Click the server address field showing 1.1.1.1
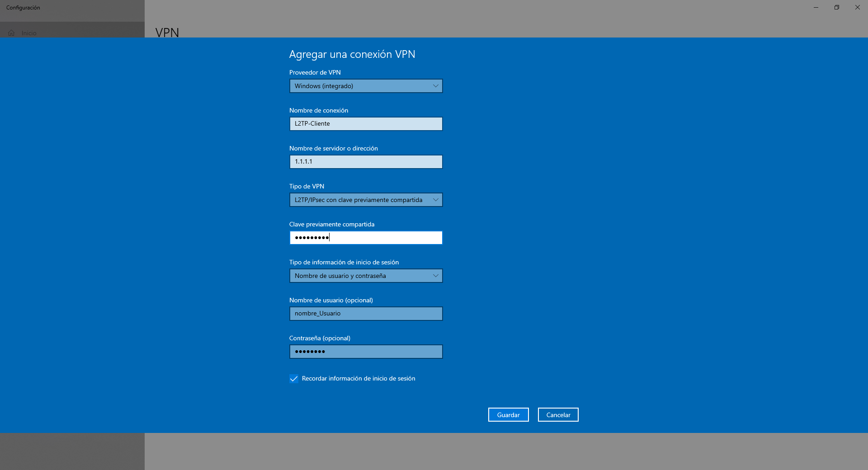 [x=366, y=162]
